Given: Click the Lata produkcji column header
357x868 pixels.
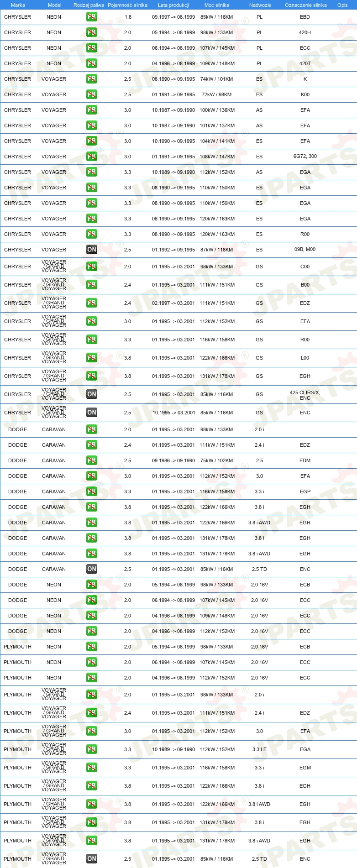Looking at the screenshot, I should pos(173,5).
